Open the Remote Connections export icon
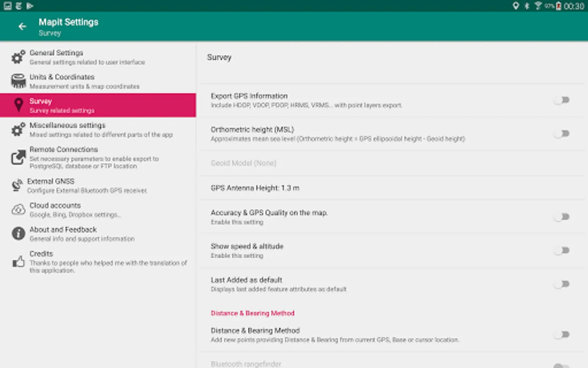Screen dimensions: 588x368 tap(18, 157)
